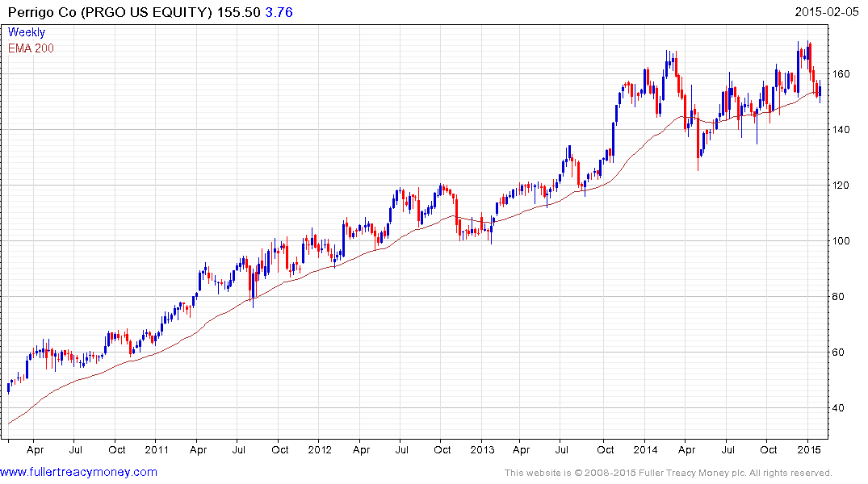Screen dimensions: 868x484
Task: Click the 2013 year label on time axis
Action: (x=482, y=449)
